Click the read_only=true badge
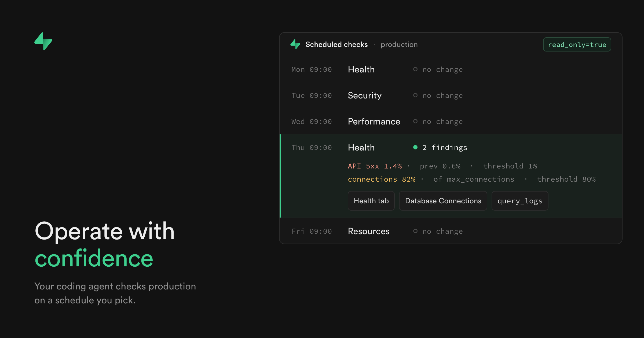 coord(577,45)
